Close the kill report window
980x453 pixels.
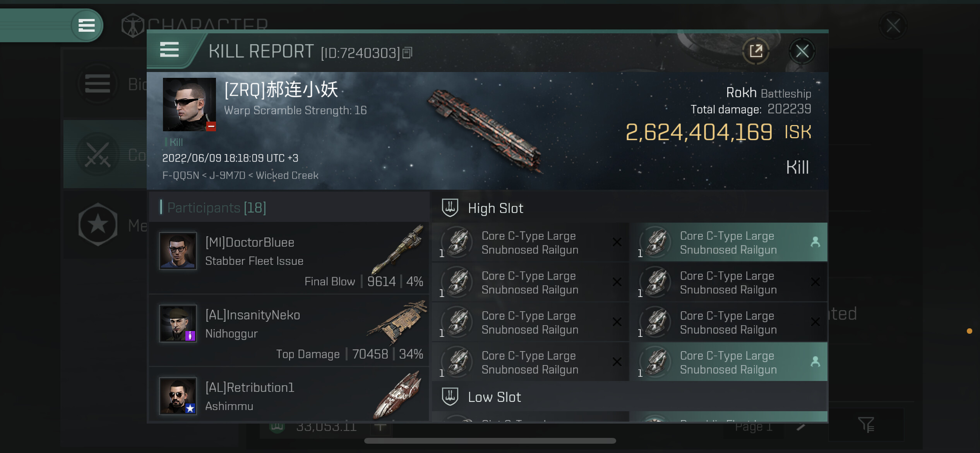(x=802, y=51)
